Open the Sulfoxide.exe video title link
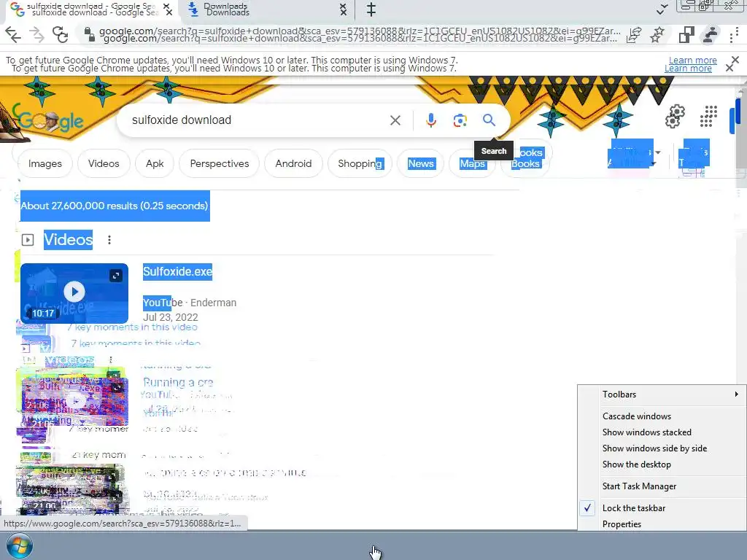Screen dimensions: 747x560 (178, 271)
